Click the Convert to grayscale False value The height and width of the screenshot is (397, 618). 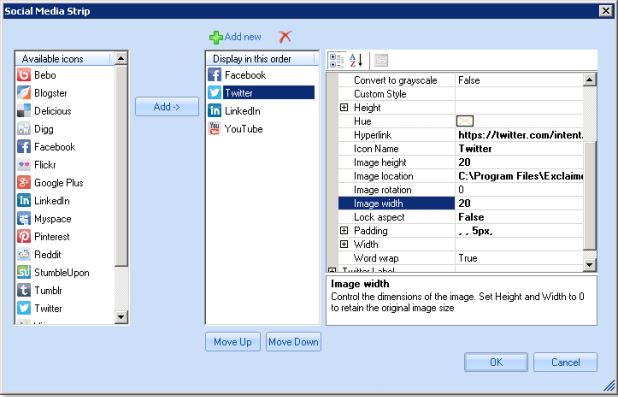519,80
